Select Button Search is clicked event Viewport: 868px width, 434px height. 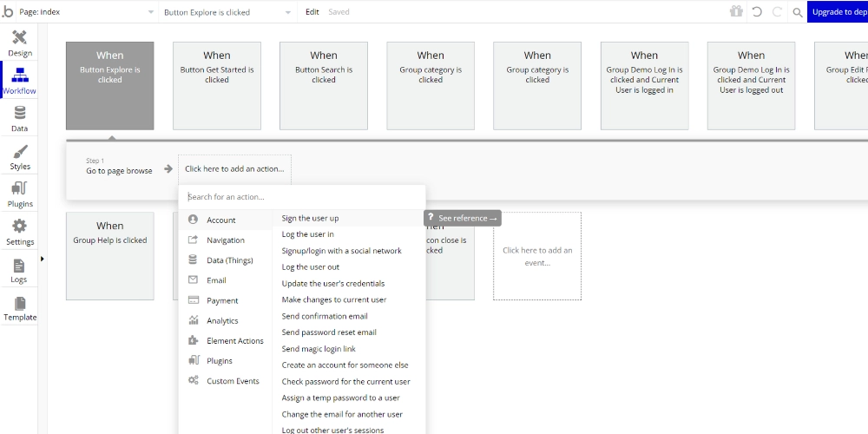point(324,86)
